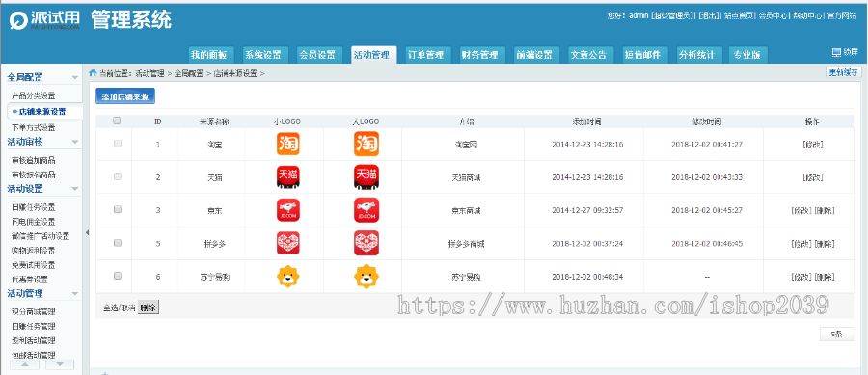Collapse the 活动审核 sidebar section
The image size is (868, 375).
pyautogui.click(x=75, y=142)
